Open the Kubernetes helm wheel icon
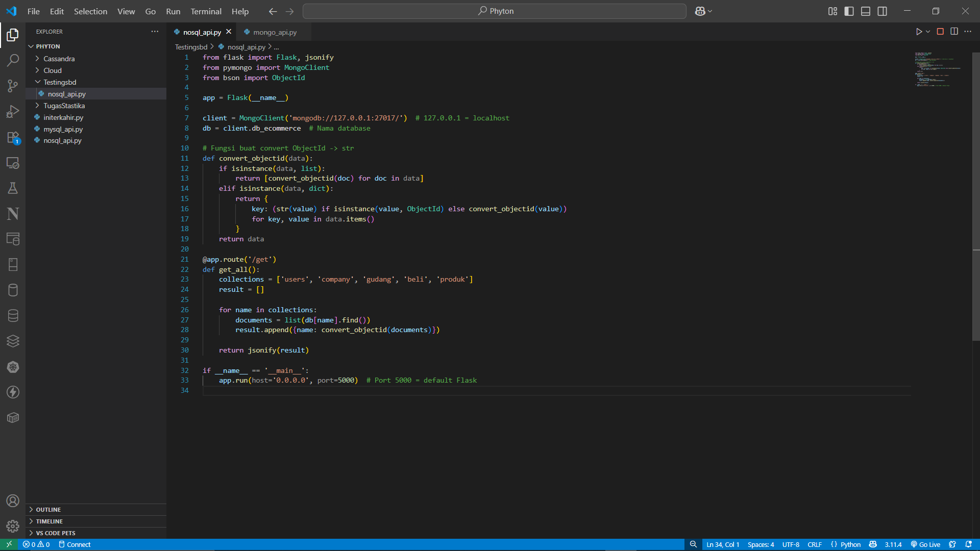The height and width of the screenshot is (551, 980). (13, 367)
